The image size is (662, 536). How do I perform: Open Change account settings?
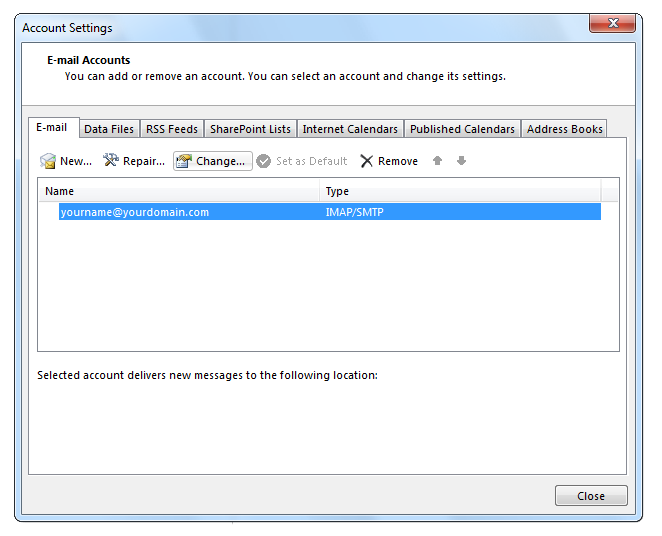click(212, 161)
